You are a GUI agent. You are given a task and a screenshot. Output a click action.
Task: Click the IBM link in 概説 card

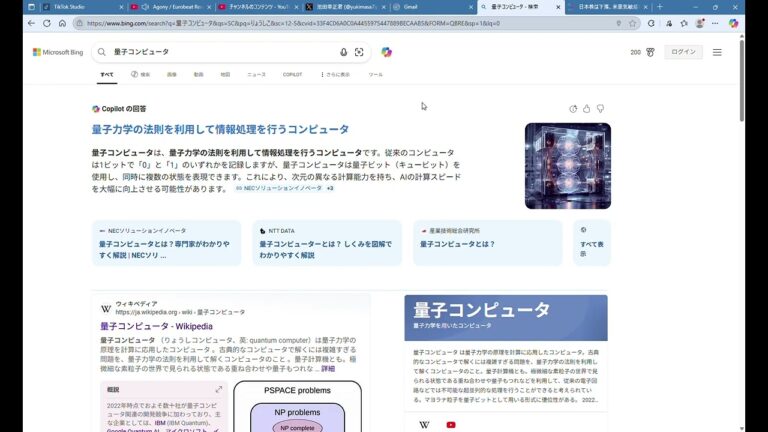160,423
